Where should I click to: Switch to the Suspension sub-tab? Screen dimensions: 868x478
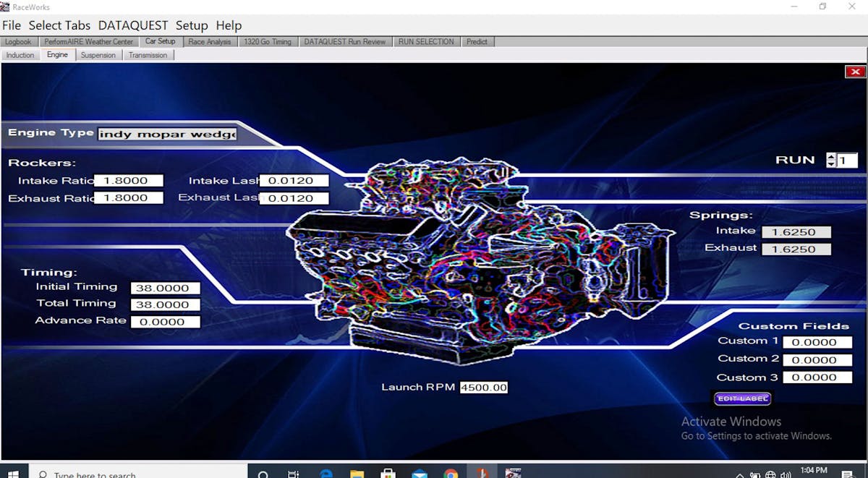tap(98, 55)
